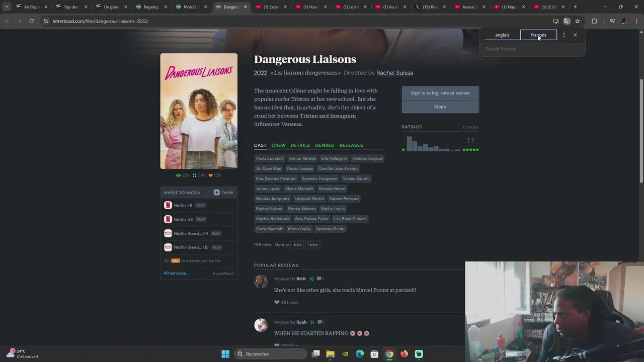Image resolution: width=644 pixels, height=362 pixels.
Task: Switch to the GENRES tab
Action: 325,145
